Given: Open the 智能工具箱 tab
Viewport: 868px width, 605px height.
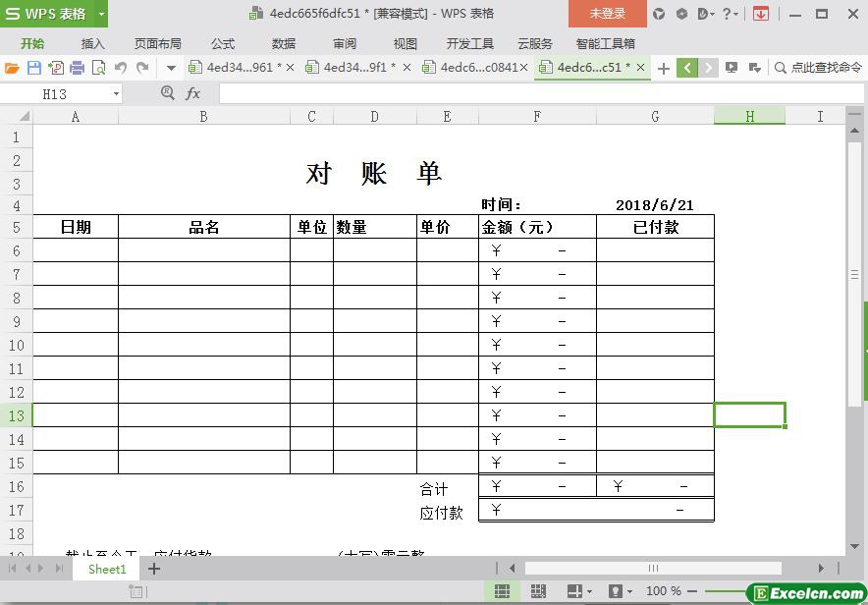Looking at the screenshot, I should pos(605,44).
